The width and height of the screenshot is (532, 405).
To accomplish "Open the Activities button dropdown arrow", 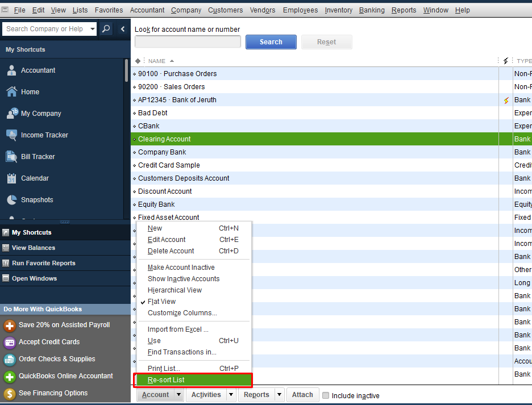I will point(231,394).
